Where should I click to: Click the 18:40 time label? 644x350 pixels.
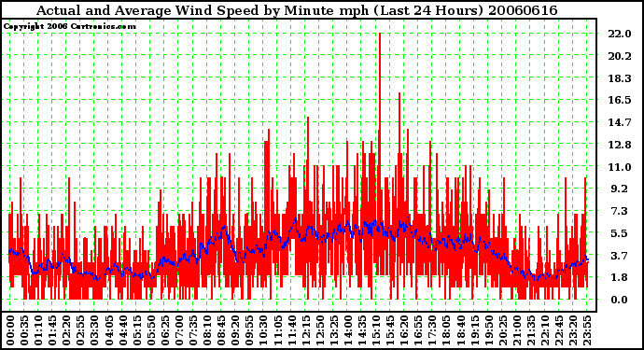(461, 330)
